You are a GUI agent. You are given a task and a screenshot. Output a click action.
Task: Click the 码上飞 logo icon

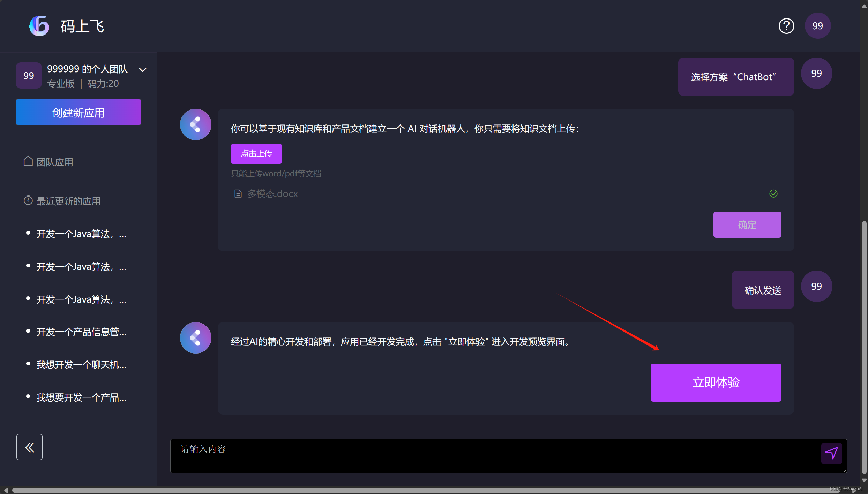[x=39, y=26]
